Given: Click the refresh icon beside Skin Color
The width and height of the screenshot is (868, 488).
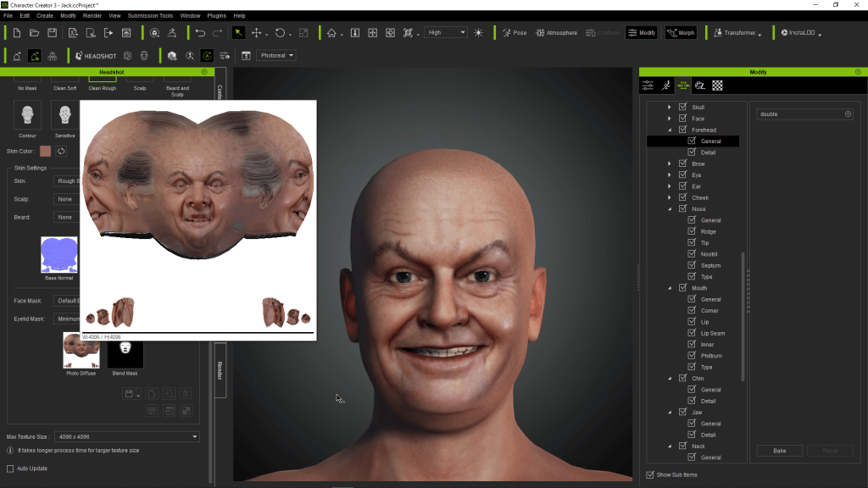Looking at the screenshot, I should click(61, 151).
